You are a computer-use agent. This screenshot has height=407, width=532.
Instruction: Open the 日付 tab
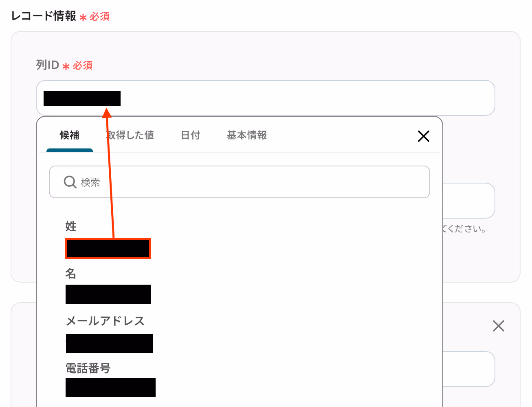click(x=191, y=135)
